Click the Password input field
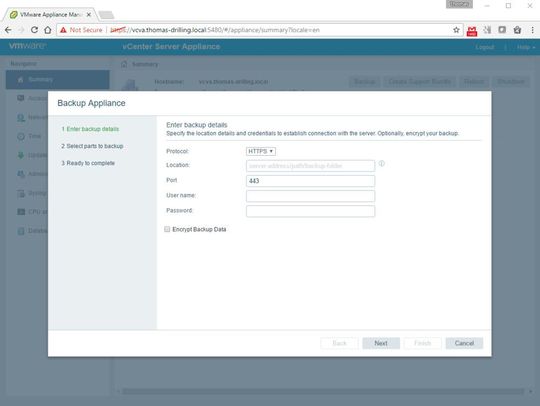Viewport: 540px width, 406px height. [310, 211]
